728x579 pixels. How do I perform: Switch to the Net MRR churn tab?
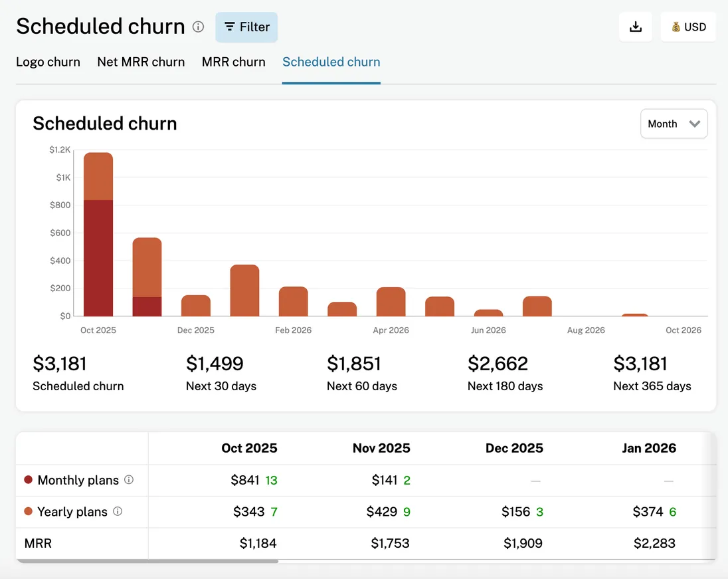point(141,62)
